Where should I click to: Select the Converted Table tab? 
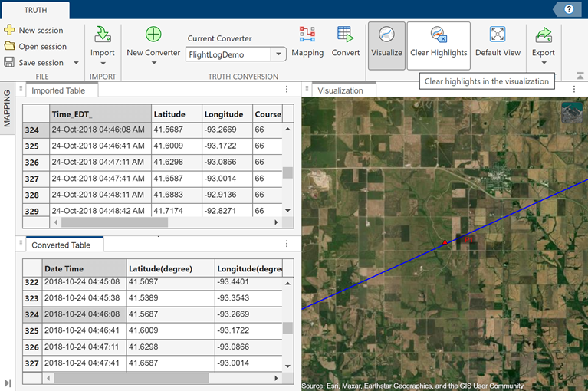click(x=60, y=245)
